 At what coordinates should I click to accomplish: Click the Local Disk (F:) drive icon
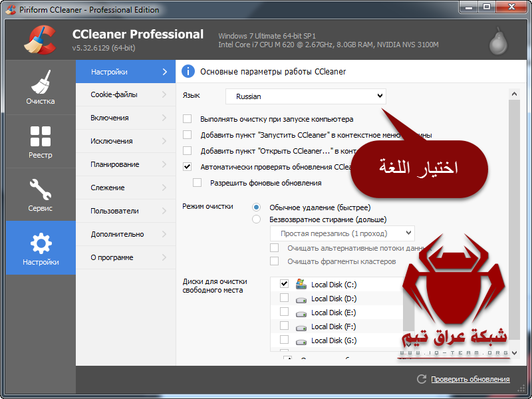301,328
